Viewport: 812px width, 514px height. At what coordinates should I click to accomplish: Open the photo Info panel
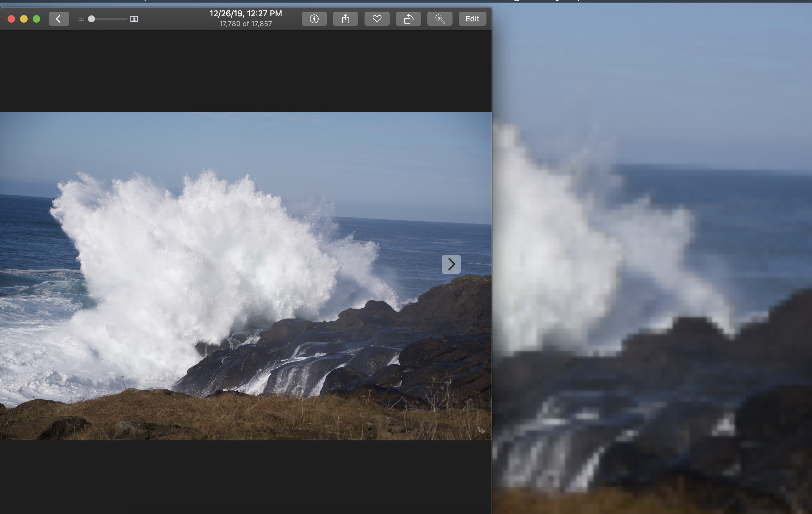point(314,19)
